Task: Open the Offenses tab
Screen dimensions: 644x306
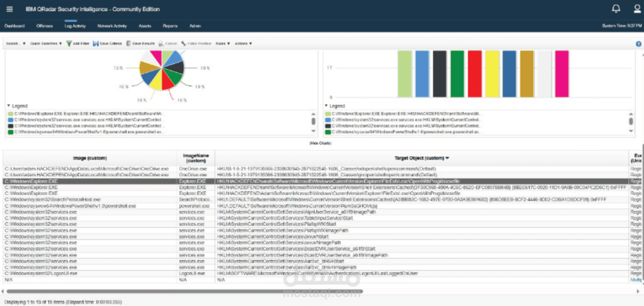Action: tap(45, 26)
